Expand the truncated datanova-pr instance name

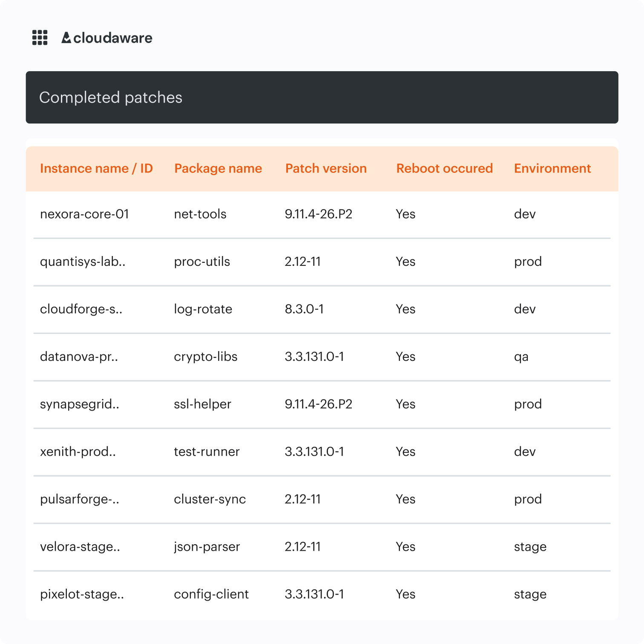(x=79, y=356)
